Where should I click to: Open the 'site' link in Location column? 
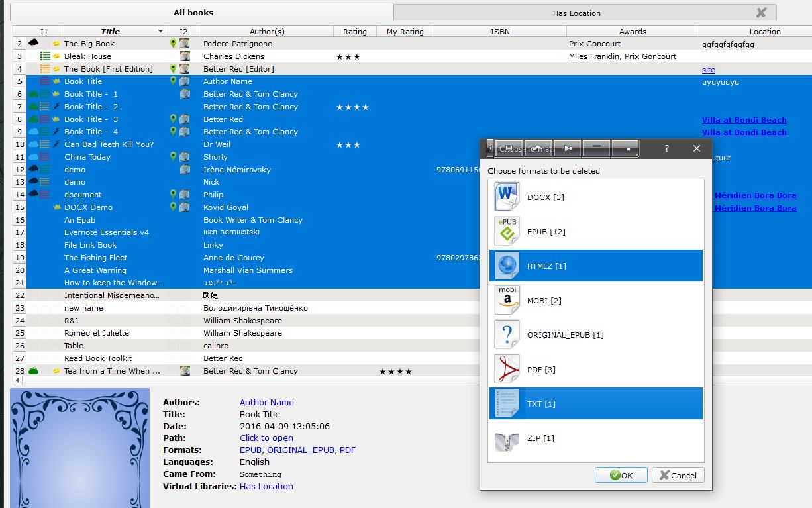click(709, 70)
